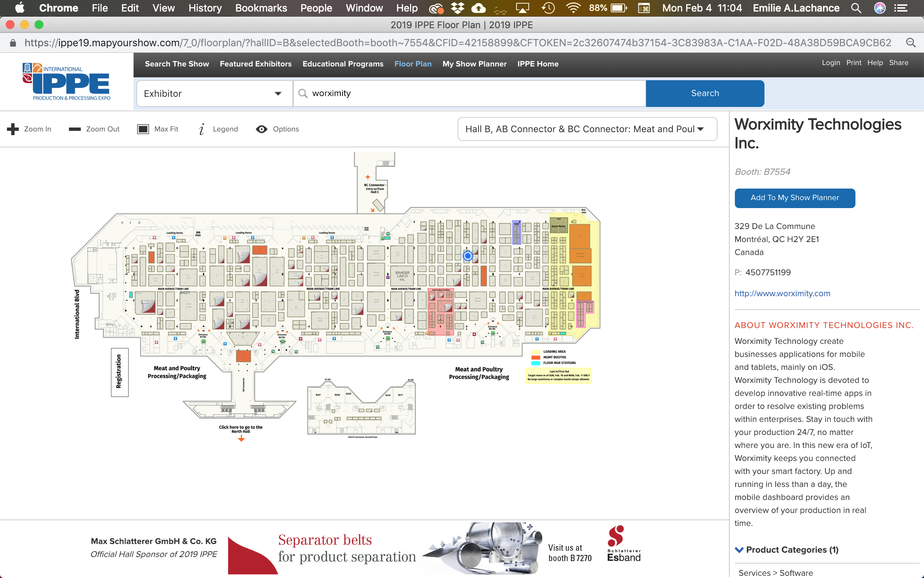Click the battery status icon
This screenshot has height=578, width=924.
click(x=619, y=8)
